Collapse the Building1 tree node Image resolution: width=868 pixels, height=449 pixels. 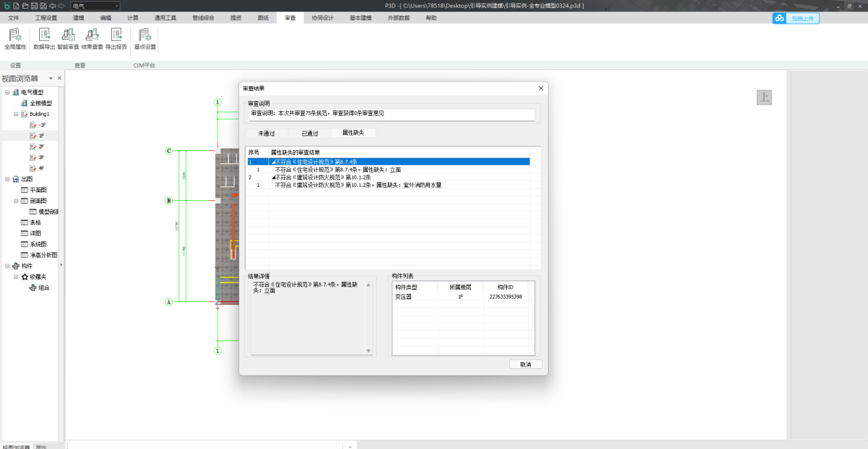[15, 114]
